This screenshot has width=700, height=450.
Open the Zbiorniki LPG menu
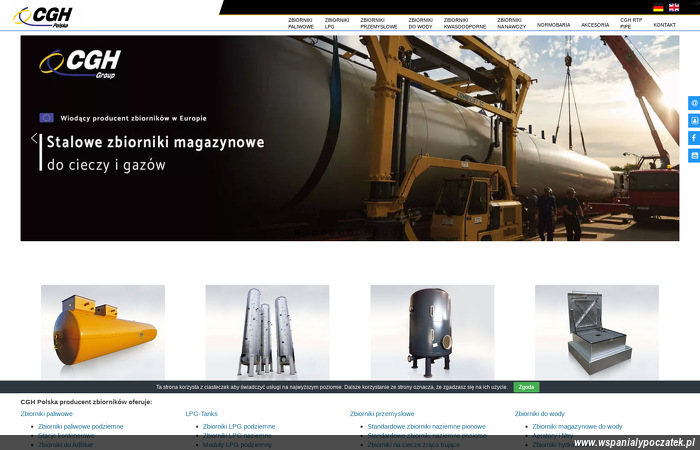(x=337, y=23)
